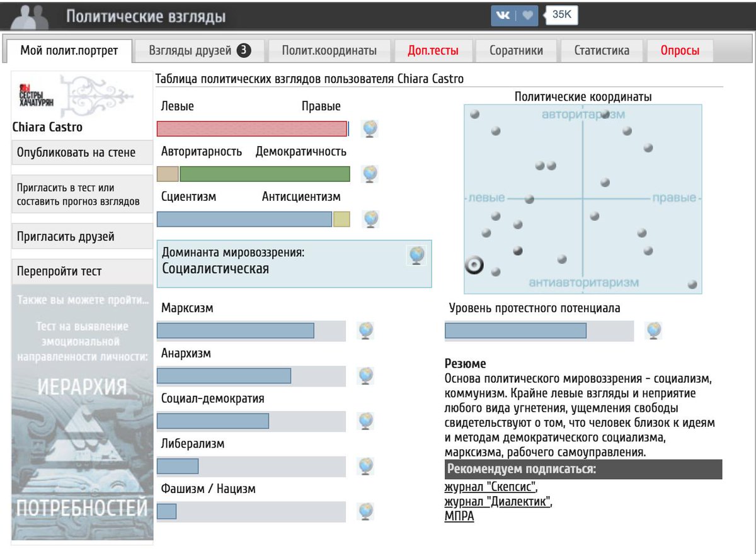Screen dimensions: 756x554
Task: Select the ringed user marker on coordinates chart
Action: pyautogui.click(x=474, y=266)
